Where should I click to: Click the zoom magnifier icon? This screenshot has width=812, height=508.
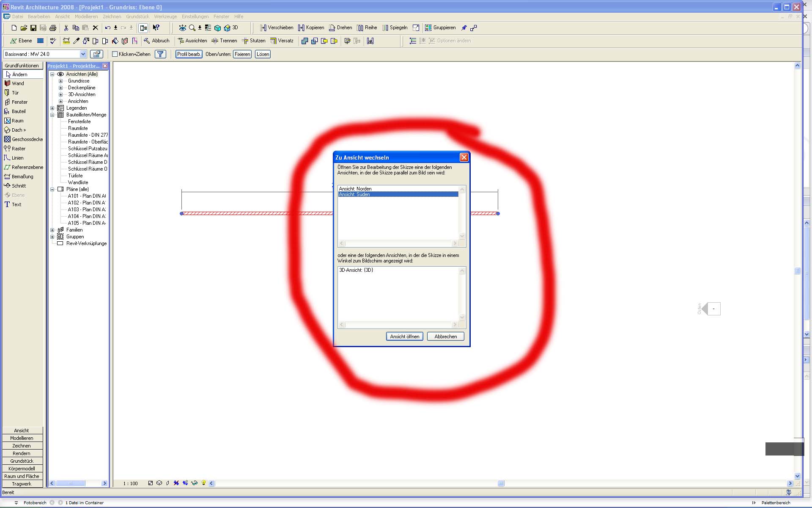click(192, 28)
